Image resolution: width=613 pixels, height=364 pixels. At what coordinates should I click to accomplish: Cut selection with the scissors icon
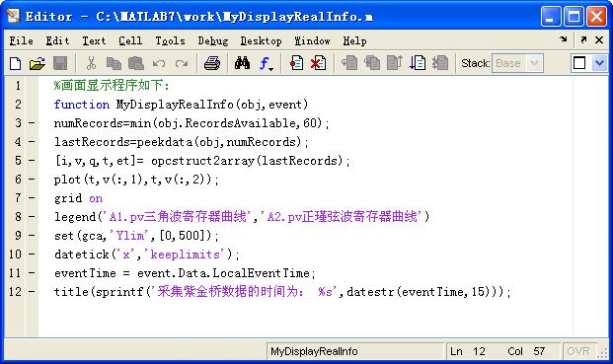coord(91,63)
